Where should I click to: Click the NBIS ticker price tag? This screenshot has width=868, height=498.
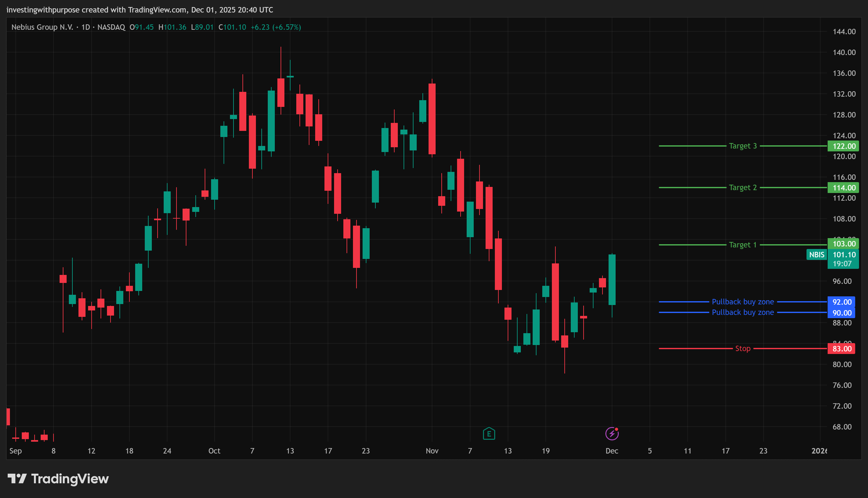pyautogui.click(x=817, y=254)
